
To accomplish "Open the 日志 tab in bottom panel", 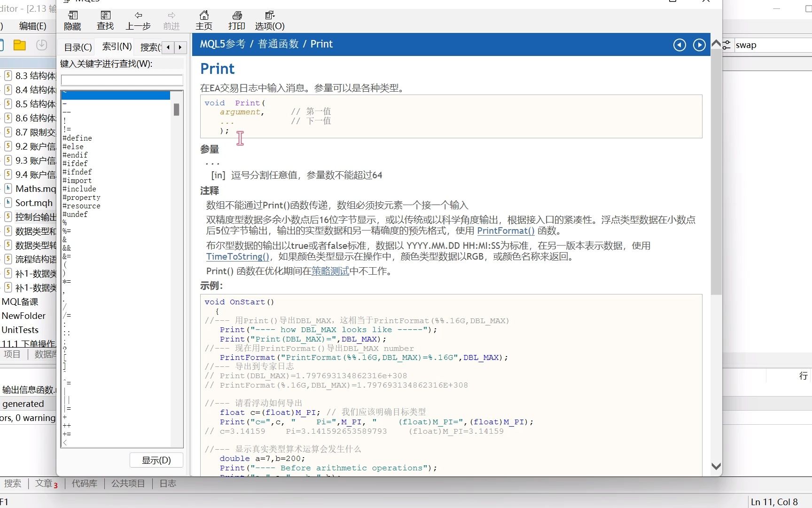I will (168, 484).
